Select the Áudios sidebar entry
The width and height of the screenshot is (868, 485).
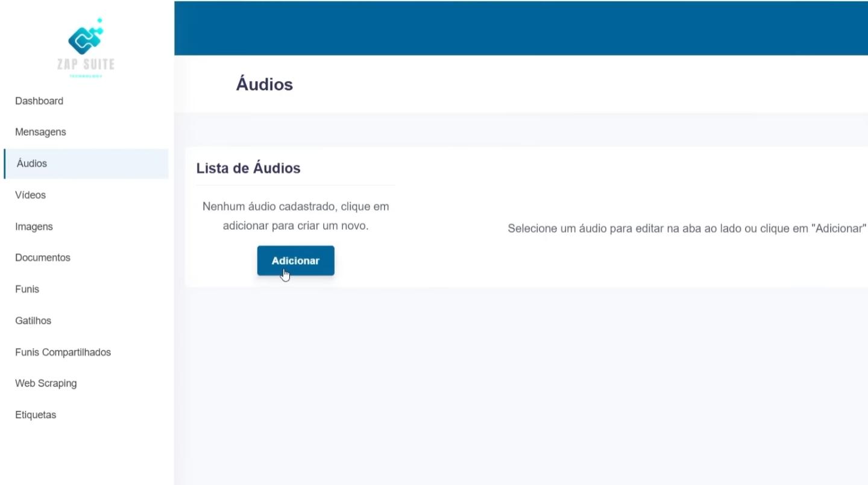pos(31,163)
